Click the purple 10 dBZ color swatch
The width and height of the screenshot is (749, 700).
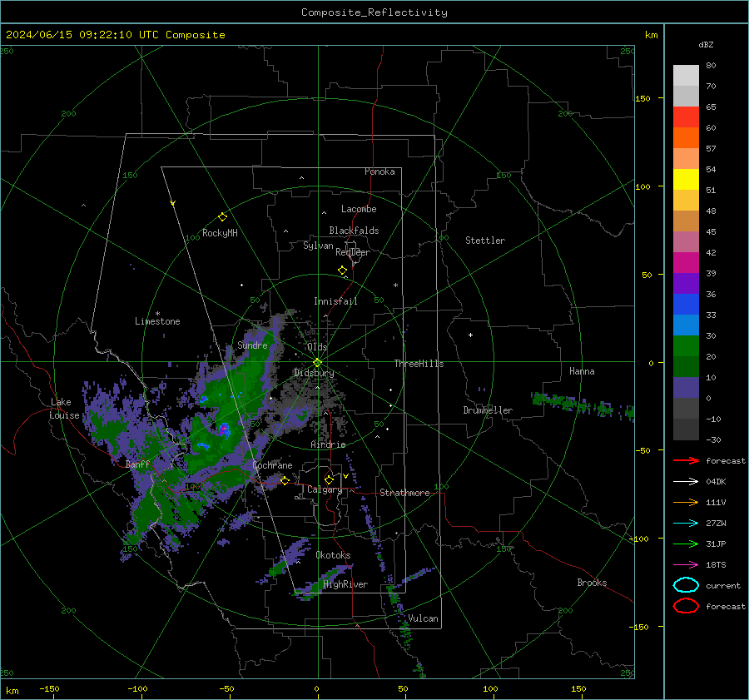[686, 387]
